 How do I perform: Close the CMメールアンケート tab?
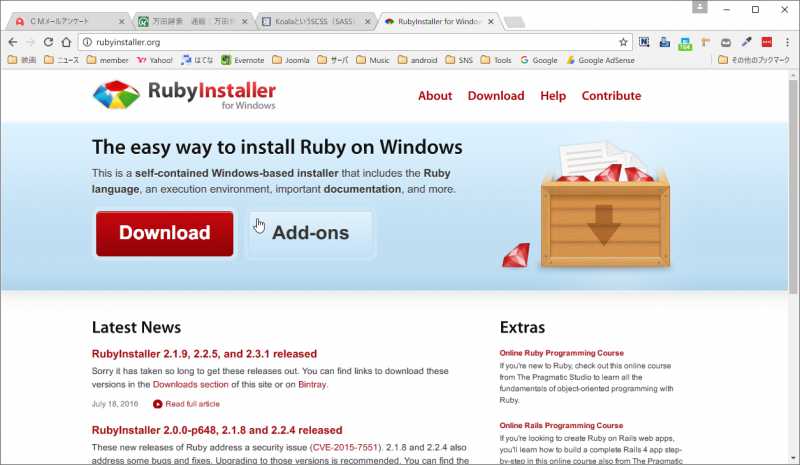pos(121,21)
